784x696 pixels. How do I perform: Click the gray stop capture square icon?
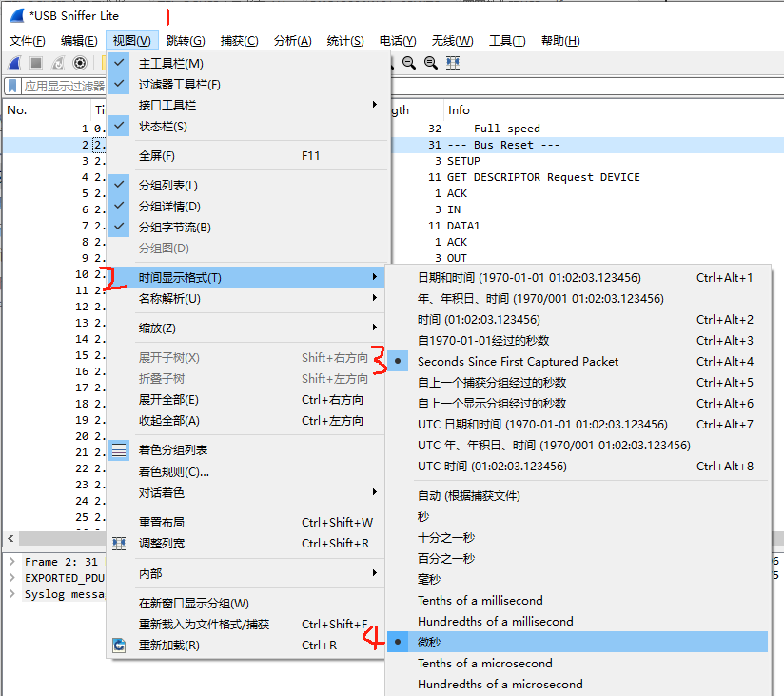point(36,63)
